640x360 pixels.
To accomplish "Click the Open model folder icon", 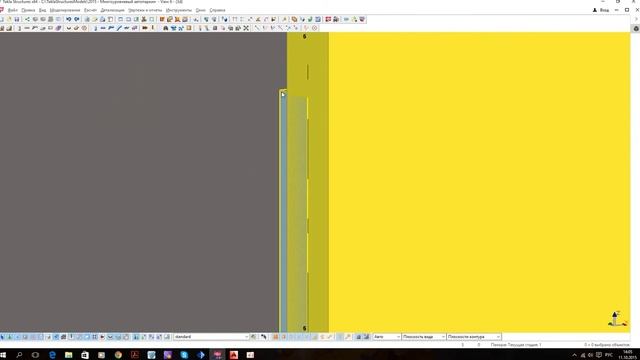I will (x=9, y=19).
